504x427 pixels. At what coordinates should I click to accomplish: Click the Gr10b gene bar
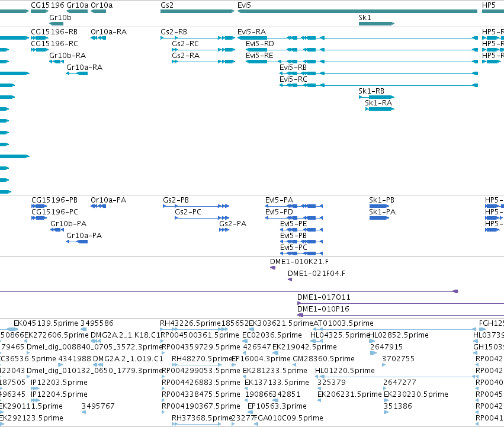56,24
